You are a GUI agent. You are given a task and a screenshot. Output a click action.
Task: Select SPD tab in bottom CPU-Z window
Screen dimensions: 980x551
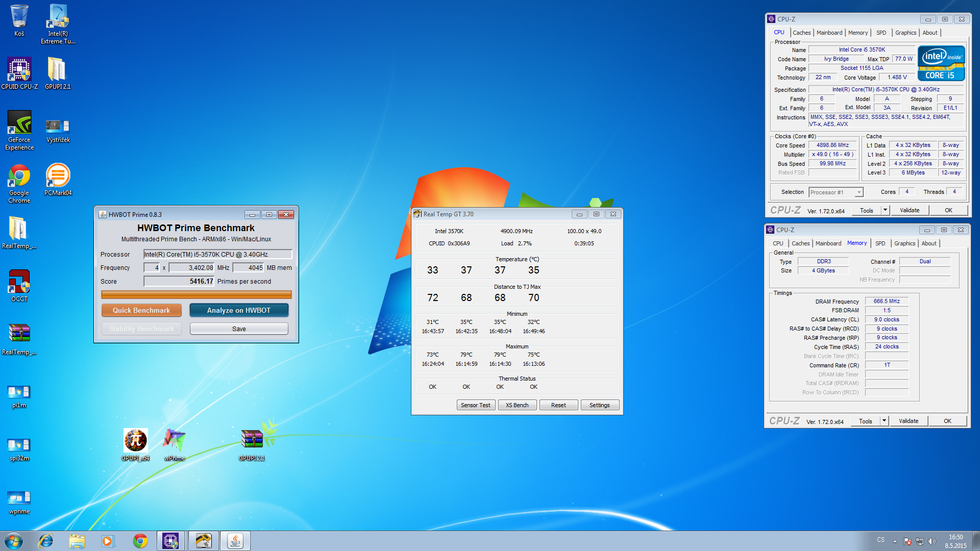click(880, 243)
